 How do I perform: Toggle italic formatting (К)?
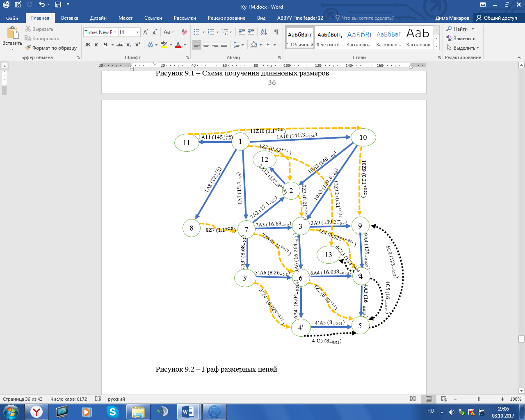(96, 45)
